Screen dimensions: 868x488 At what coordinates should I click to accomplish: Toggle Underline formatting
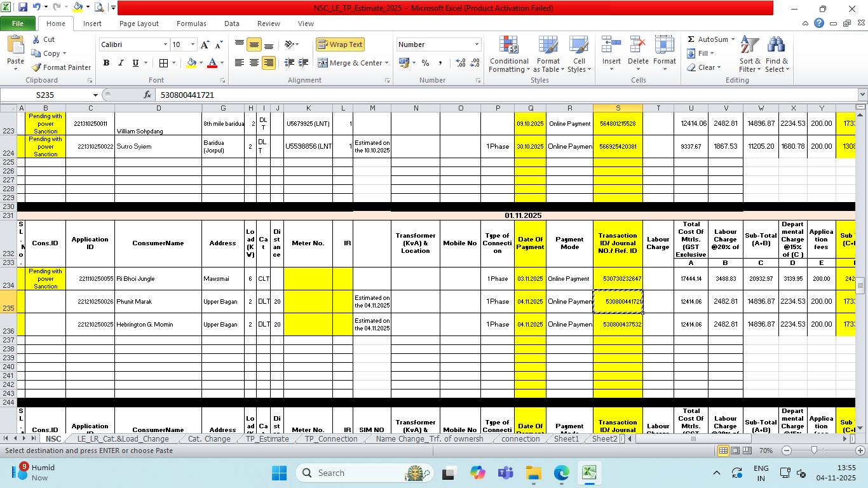(135, 63)
